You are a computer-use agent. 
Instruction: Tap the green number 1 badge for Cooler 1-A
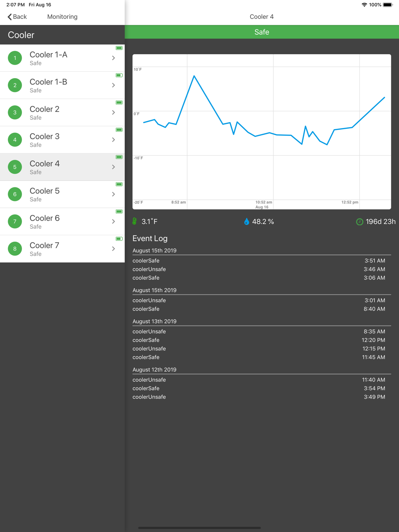point(15,58)
